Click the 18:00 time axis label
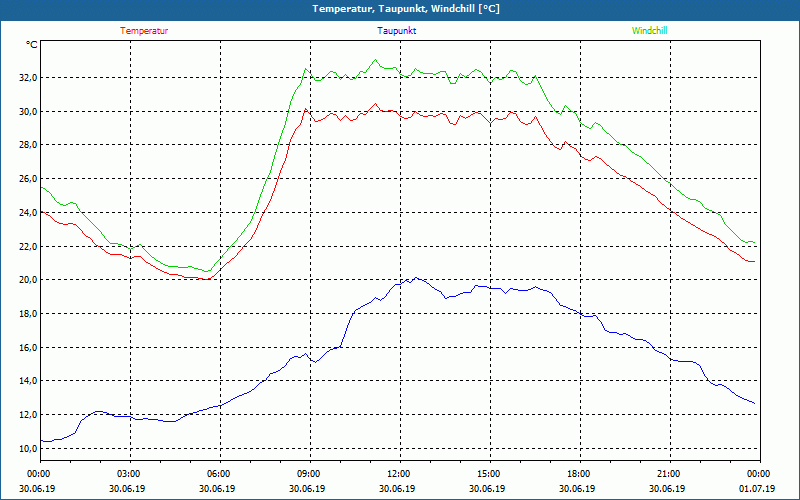This screenshot has width=800, height=500. coord(580,474)
